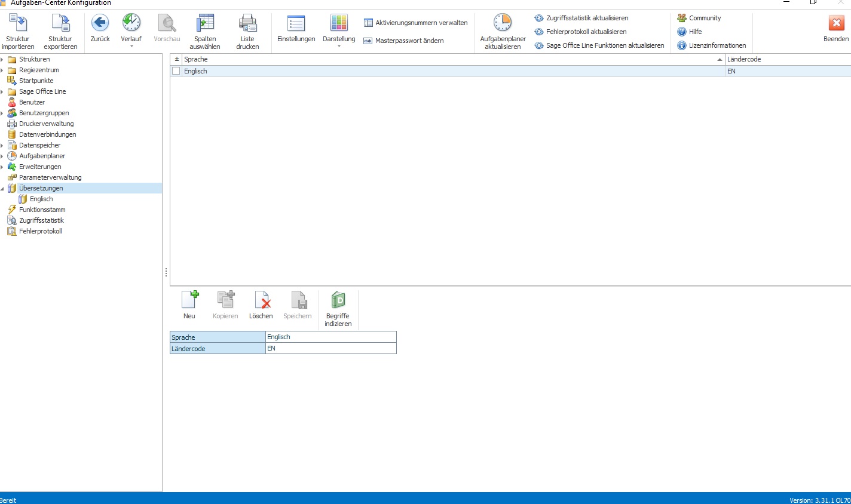Click the Struktur exportieren icon

(x=60, y=23)
